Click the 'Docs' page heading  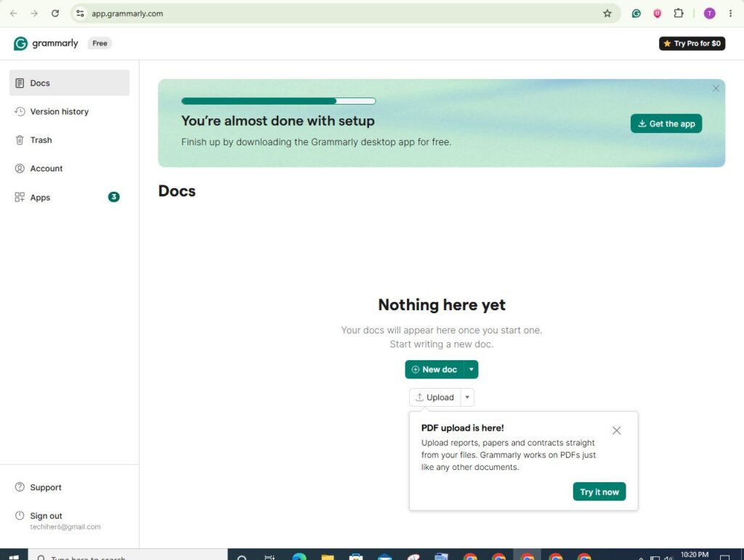coord(177,190)
